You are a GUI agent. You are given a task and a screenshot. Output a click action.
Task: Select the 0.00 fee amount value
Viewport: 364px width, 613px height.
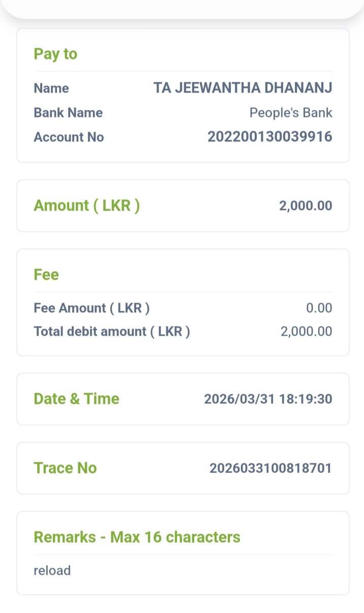[x=319, y=308]
